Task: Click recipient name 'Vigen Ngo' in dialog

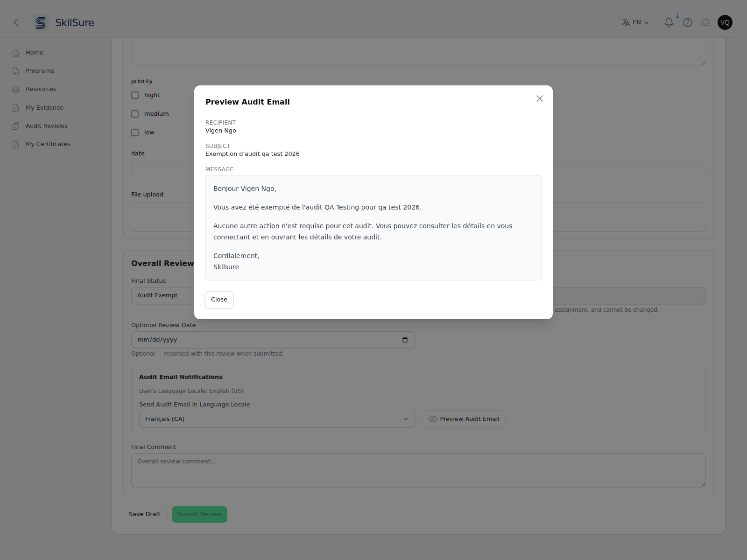Action: [221, 131]
